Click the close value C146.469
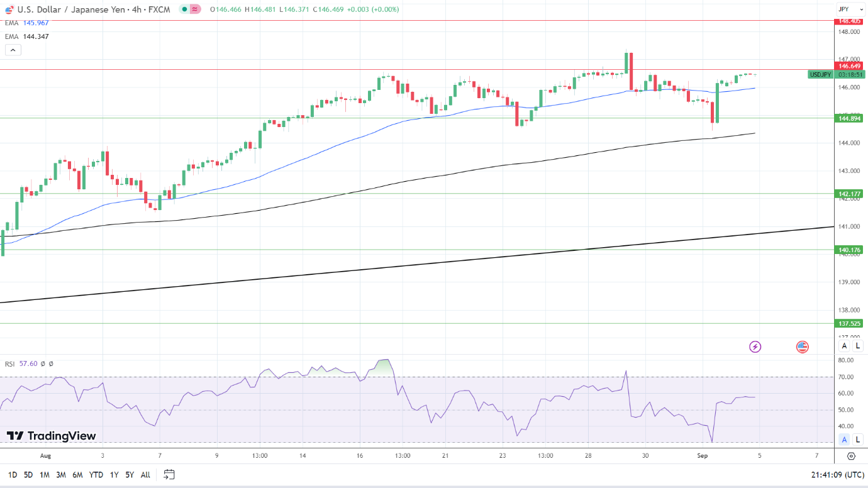The image size is (868, 488). click(x=328, y=9)
